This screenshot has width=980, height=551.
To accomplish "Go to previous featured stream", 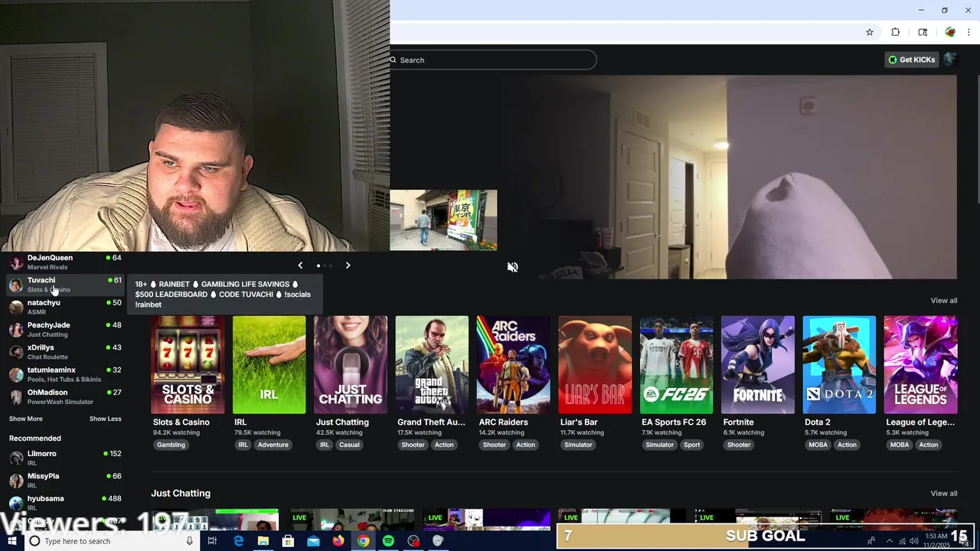I will click(300, 266).
